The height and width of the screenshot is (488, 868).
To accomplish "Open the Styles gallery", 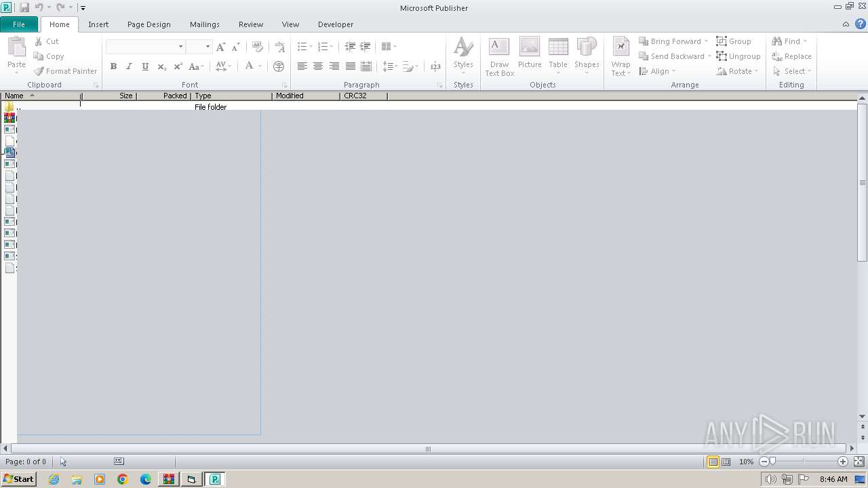I will pos(463,57).
